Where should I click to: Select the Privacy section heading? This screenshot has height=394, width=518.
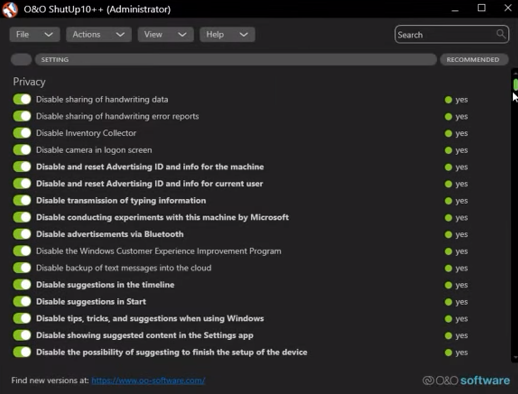[x=29, y=82]
